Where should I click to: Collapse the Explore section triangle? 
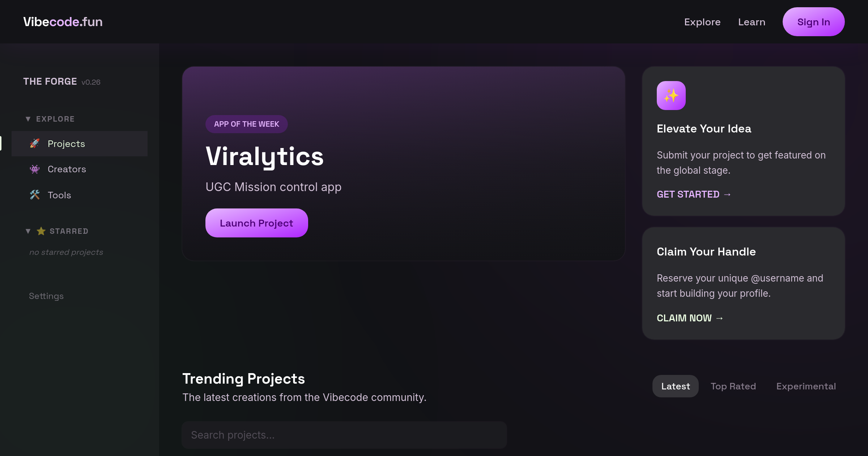(x=28, y=119)
